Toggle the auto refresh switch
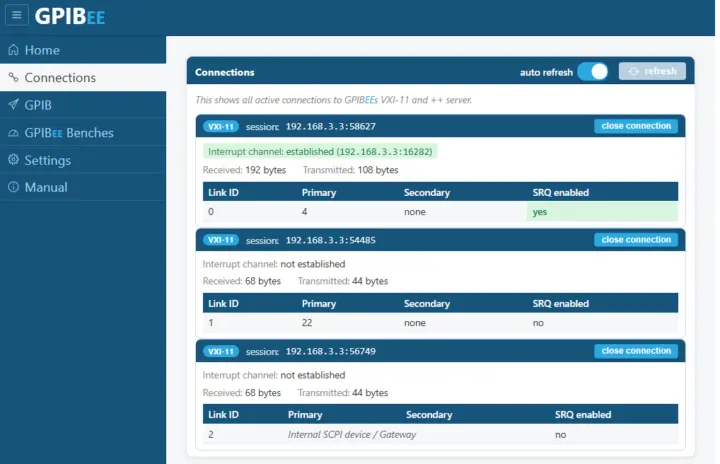The image size is (720, 464). click(593, 72)
